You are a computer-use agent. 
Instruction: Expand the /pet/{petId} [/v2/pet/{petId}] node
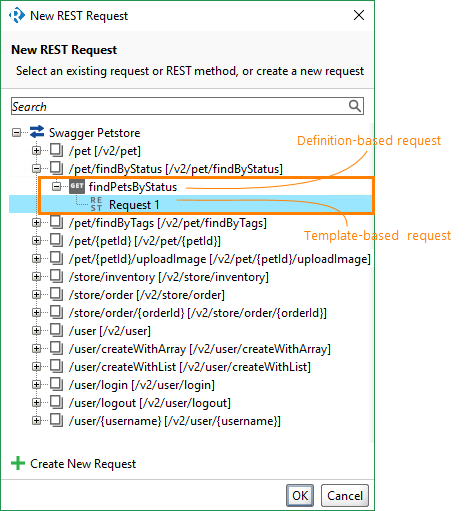tap(36, 241)
